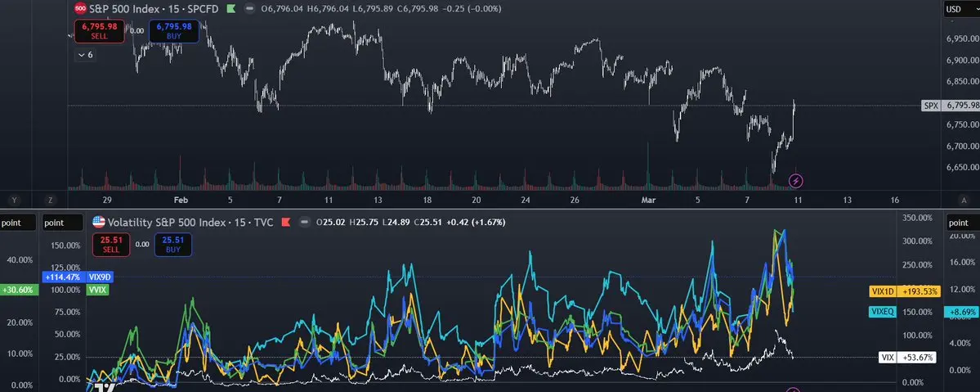This screenshot has width=980, height=392.
Task: Select the VIX9D price label
Action: pyautogui.click(x=100, y=277)
